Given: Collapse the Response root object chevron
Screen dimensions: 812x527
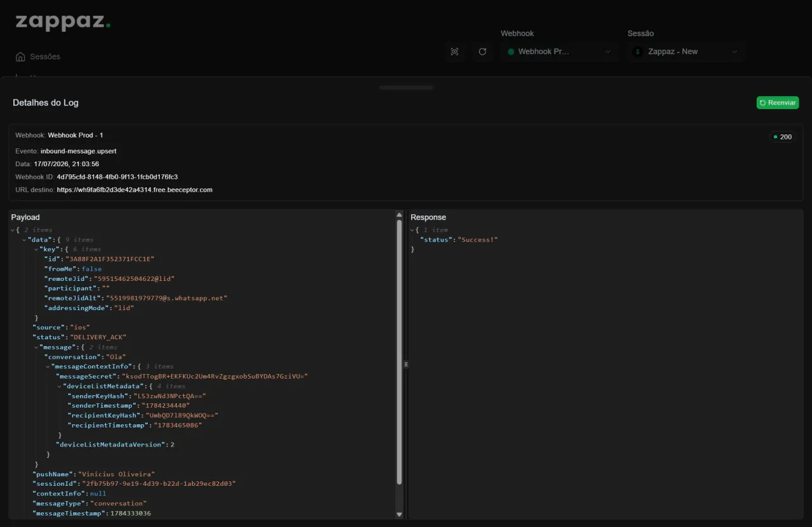Looking at the screenshot, I should 412,230.
